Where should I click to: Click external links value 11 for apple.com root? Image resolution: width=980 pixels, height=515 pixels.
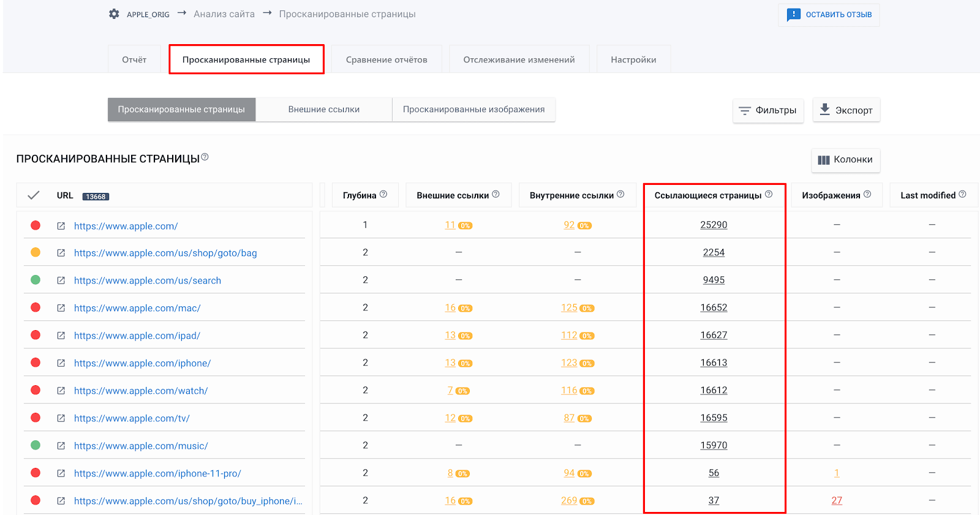click(450, 225)
